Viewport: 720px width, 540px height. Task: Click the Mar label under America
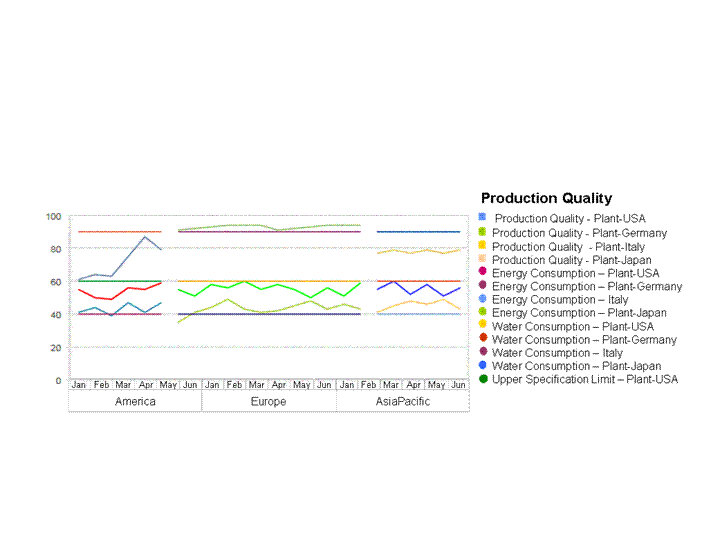click(x=123, y=385)
